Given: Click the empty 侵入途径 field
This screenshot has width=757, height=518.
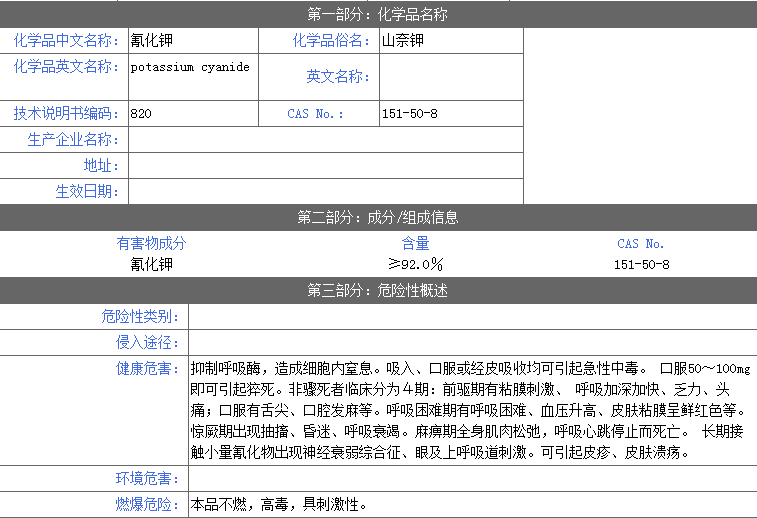Looking at the screenshot, I should point(472,342).
